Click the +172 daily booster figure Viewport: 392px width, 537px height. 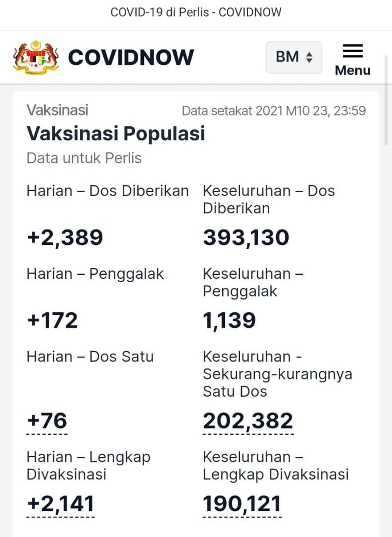click(x=52, y=320)
